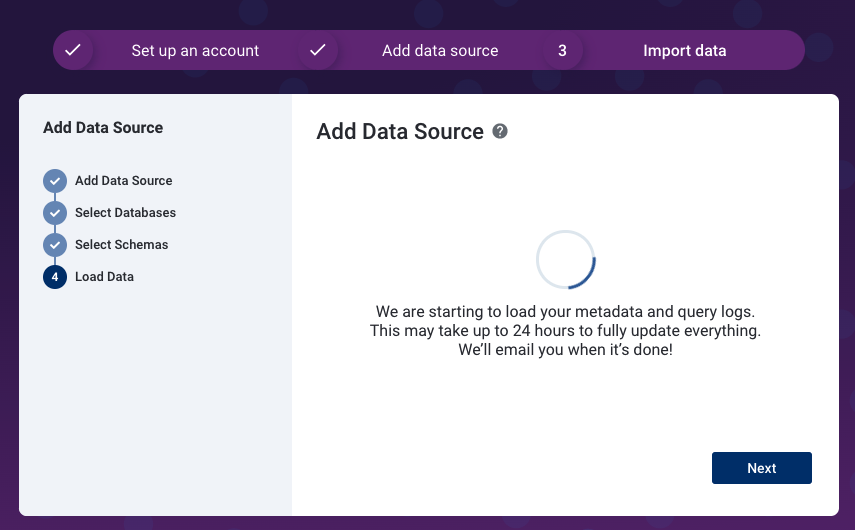Click the Add Data Source sidebar title
The height and width of the screenshot is (530, 855).
[x=103, y=128]
